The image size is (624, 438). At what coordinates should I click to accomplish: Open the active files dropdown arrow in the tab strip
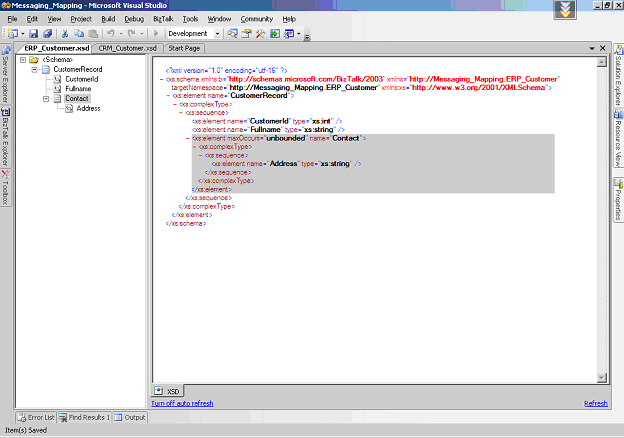592,49
